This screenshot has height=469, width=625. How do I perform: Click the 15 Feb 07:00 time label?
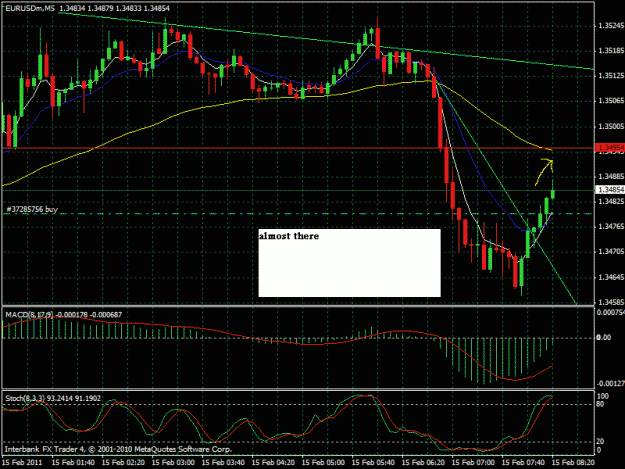coord(473,462)
